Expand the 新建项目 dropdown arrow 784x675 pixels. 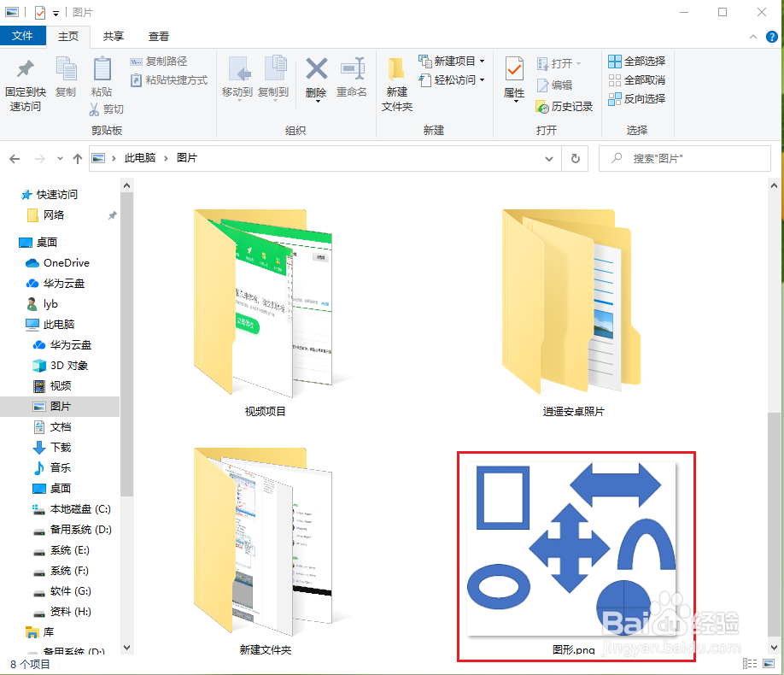tap(481, 61)
